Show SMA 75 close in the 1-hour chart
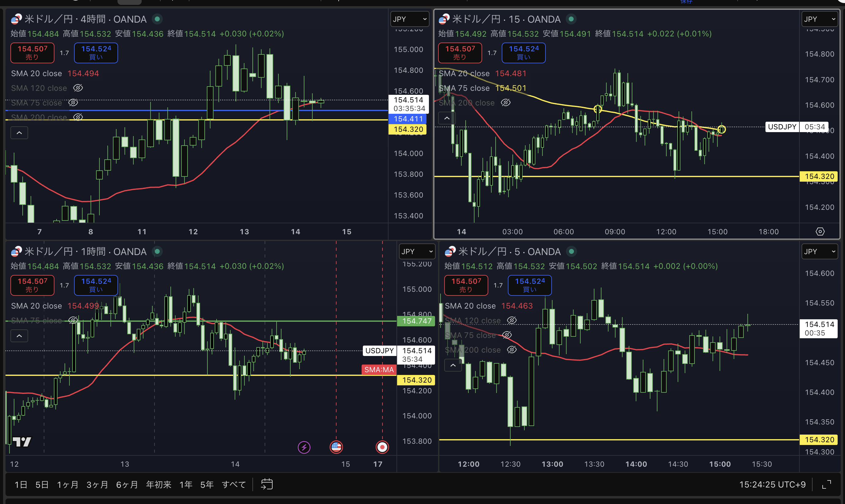 (73, 320)
